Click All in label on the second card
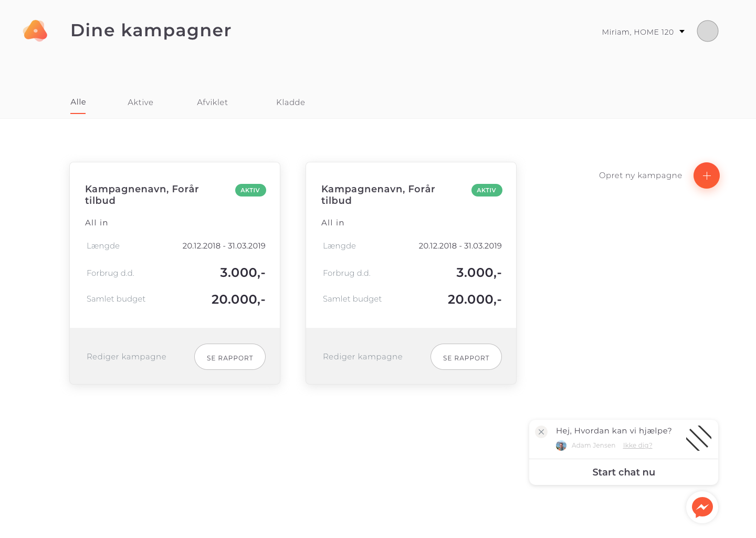Screen dimensions: 756x538 pyautogui.click(x=333, y=223)
